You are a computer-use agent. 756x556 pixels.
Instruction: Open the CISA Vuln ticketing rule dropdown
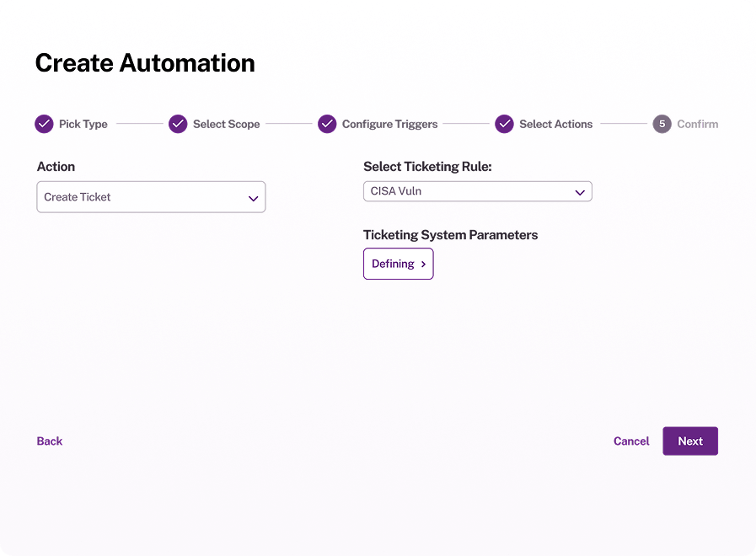tap(477, 191)
